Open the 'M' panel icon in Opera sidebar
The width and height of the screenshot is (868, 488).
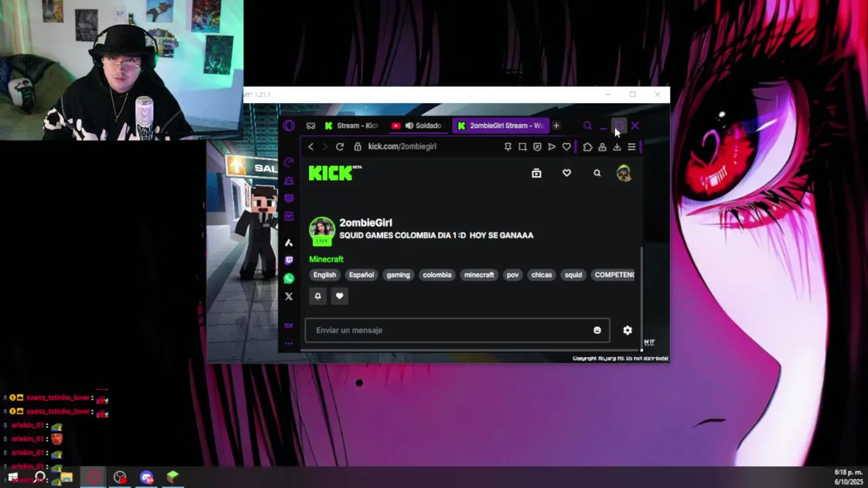point(289,216)
